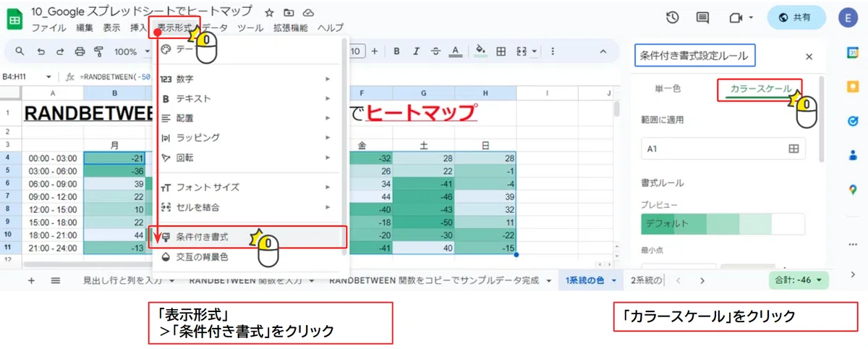Star this spreadsheet document
The height and width of the screenshot is (349, 868).
coord(269,12)
